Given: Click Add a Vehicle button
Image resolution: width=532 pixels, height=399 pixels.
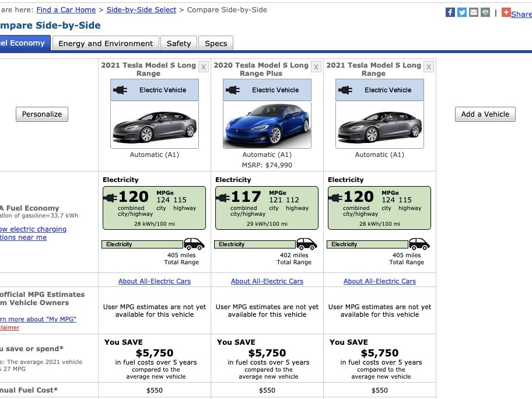Looking at the screenshot, I should [x=485, y=114].
